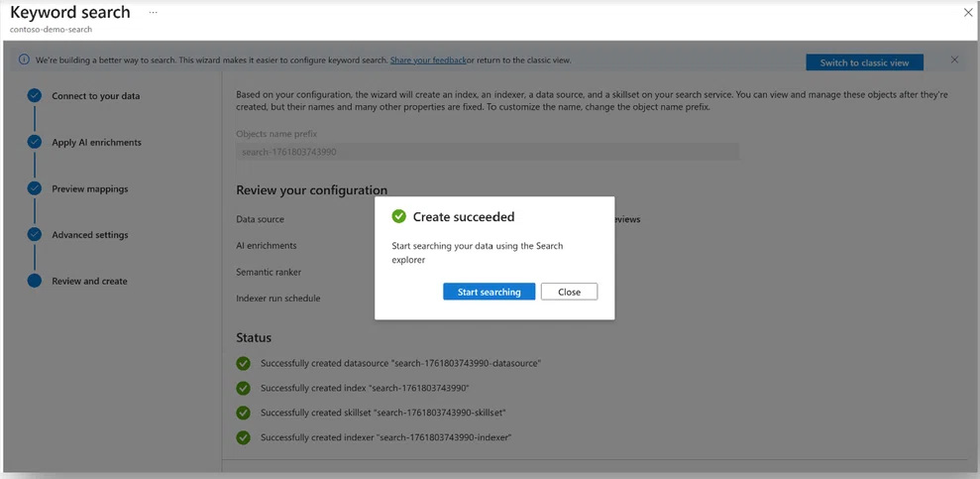Click success icon for created skillset status
Screen dimensions: 980x479
pyautogui.click(x=243, y=413)
